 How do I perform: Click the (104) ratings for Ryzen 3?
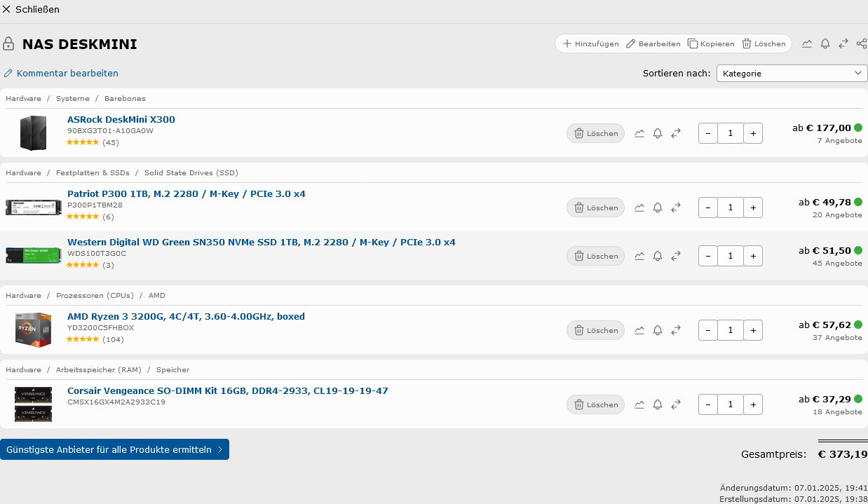click(113, 339)
